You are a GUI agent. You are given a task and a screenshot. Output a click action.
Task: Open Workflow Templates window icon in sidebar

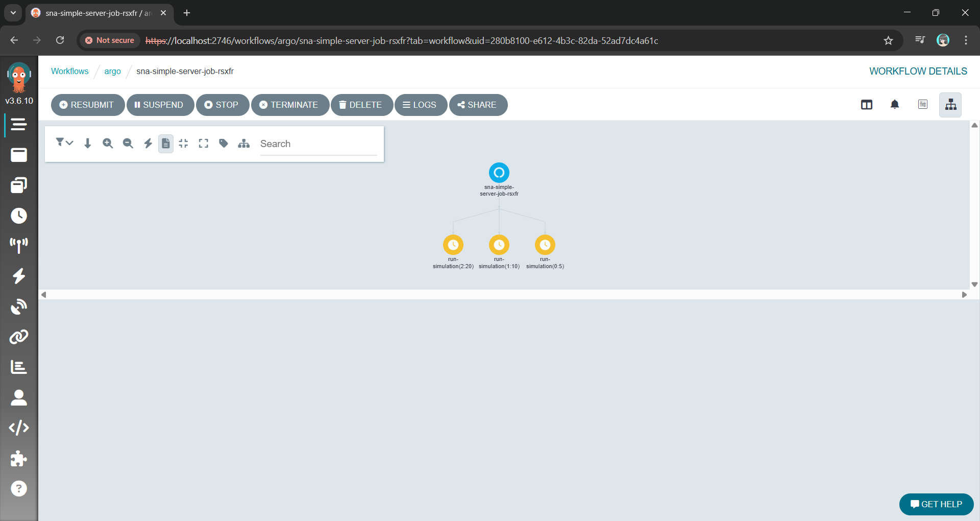(x=19, y=155)
